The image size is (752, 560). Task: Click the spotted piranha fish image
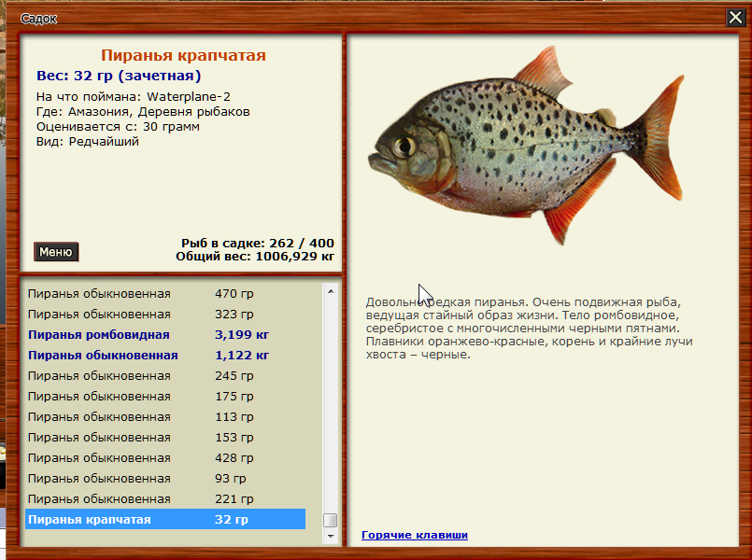pos(526,145)
